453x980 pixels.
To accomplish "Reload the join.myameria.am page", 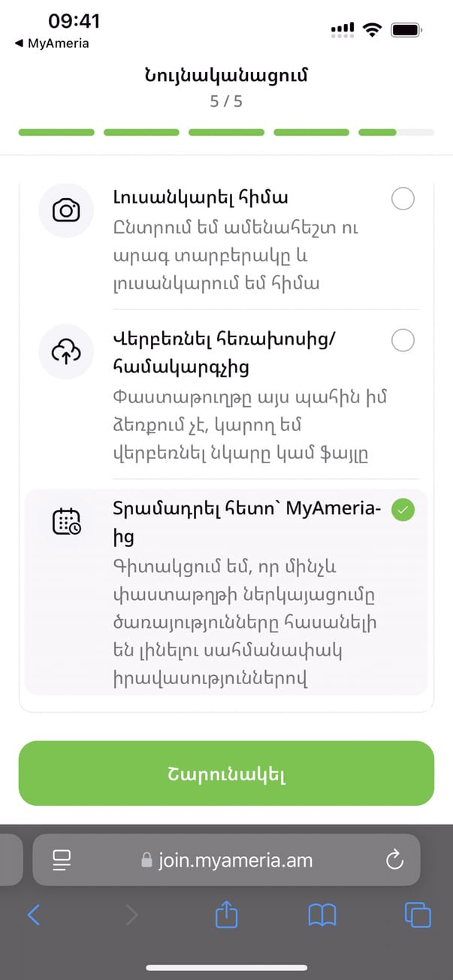I will [x=394, y=860].
